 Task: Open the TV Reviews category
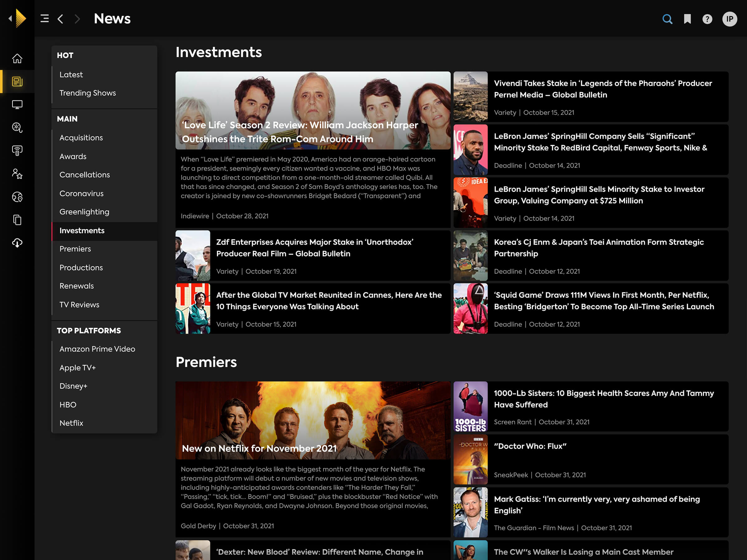pyautogui.click(x=105, y=305)
